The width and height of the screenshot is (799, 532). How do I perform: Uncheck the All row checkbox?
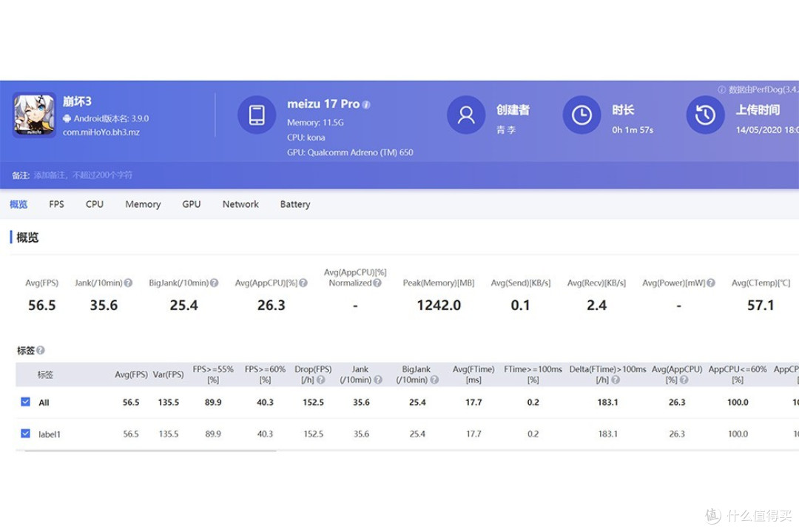(x=25, y=402)
